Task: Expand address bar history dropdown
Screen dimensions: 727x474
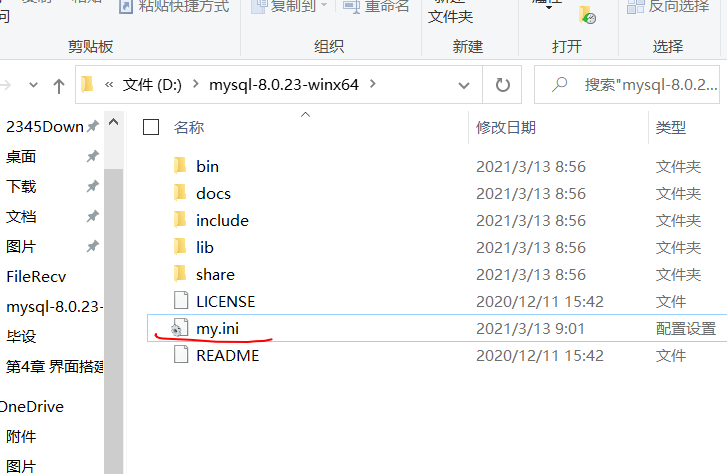Action: click(x=464, y=85)
